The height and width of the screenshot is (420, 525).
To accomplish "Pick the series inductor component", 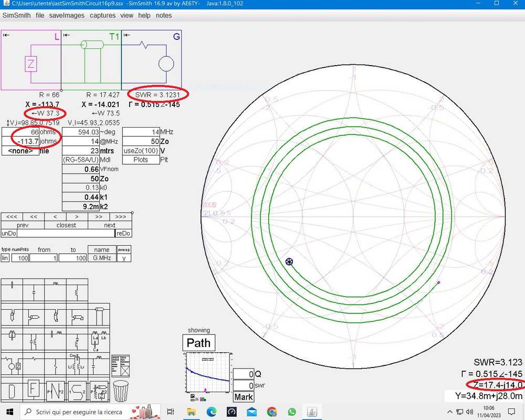I will coord(55,291).
